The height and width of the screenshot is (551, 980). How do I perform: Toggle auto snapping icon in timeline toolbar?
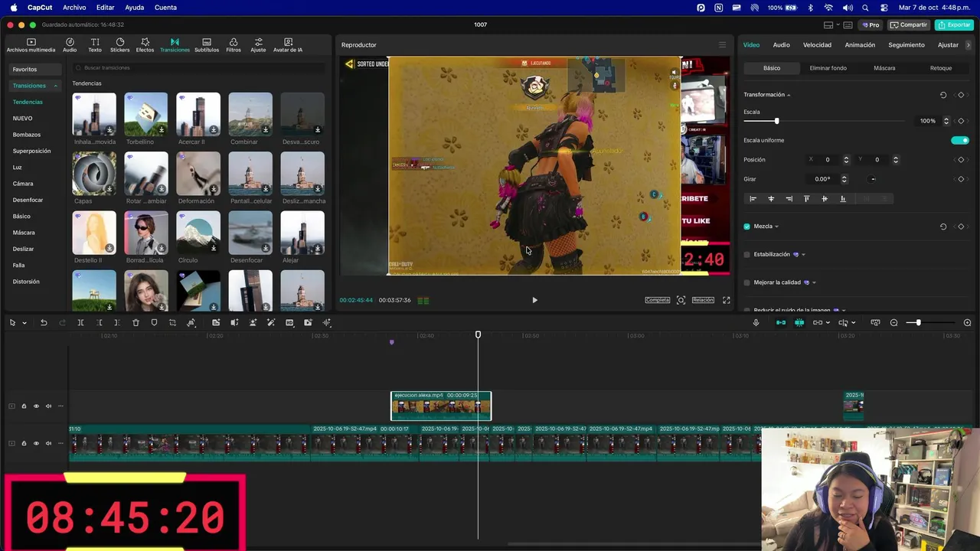(799, 323)
